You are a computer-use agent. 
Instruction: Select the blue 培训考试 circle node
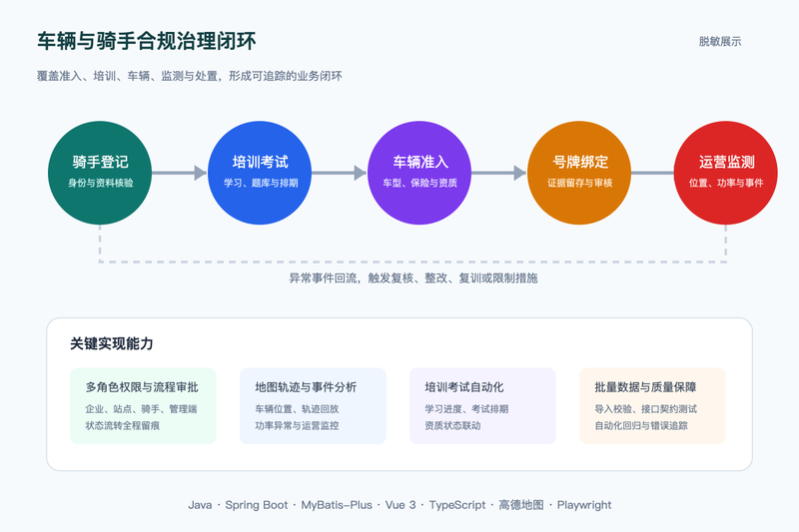[260, 173]
